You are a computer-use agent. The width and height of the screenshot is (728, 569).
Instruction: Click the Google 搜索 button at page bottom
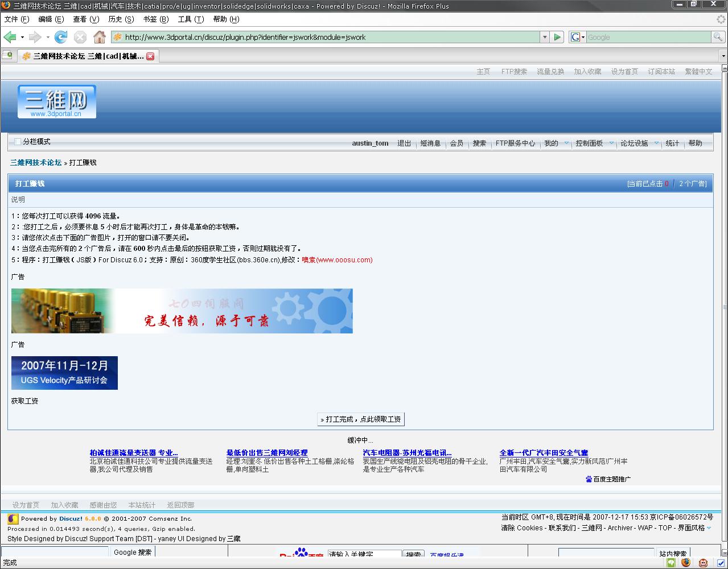click(133, 552)
